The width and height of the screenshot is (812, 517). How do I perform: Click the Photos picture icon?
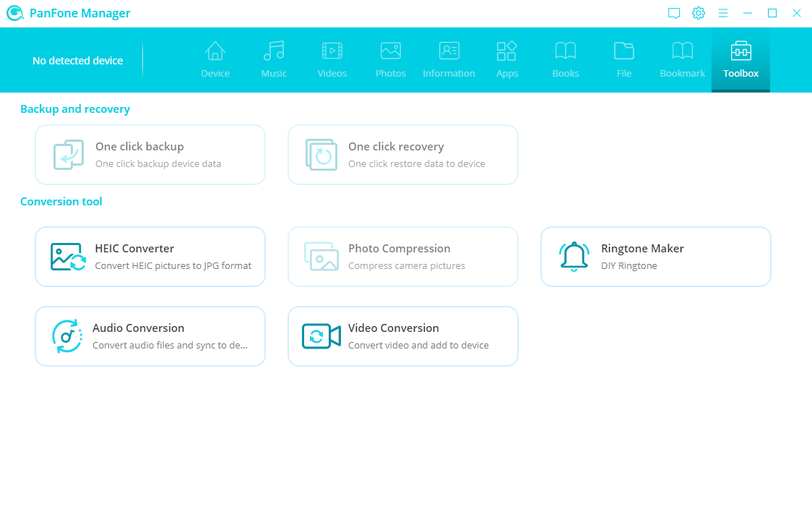coord(390,51)
